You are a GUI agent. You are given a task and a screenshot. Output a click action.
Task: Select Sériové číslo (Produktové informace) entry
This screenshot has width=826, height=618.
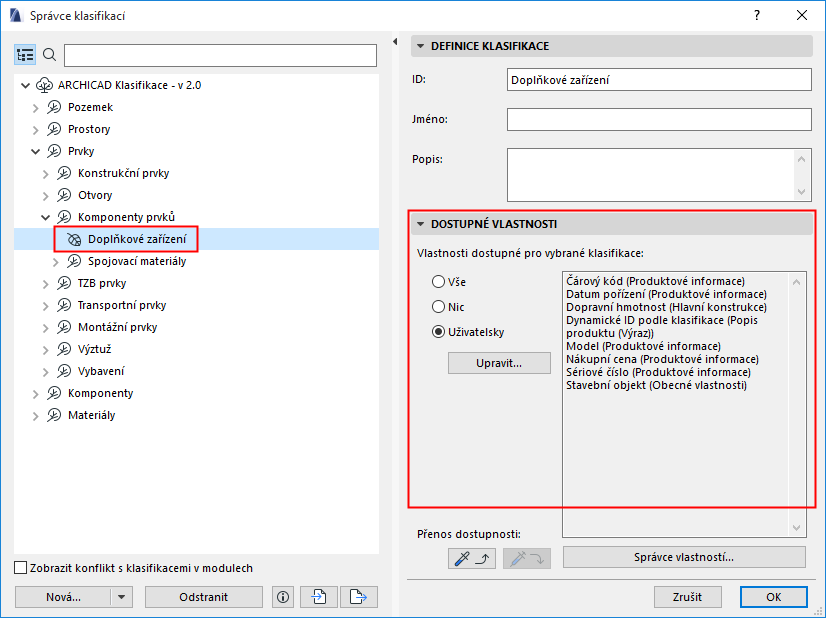[658, 372]
